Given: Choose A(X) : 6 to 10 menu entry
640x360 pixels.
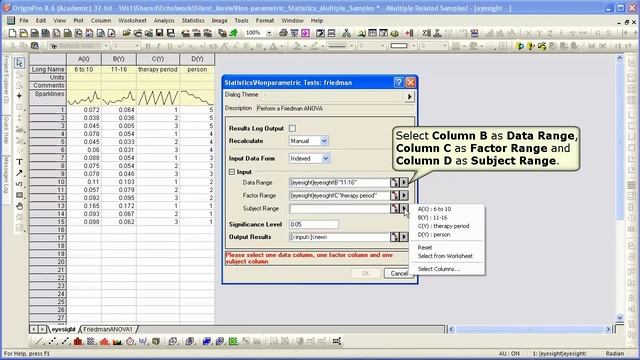Looking at the screenshot, I should 434,209.
